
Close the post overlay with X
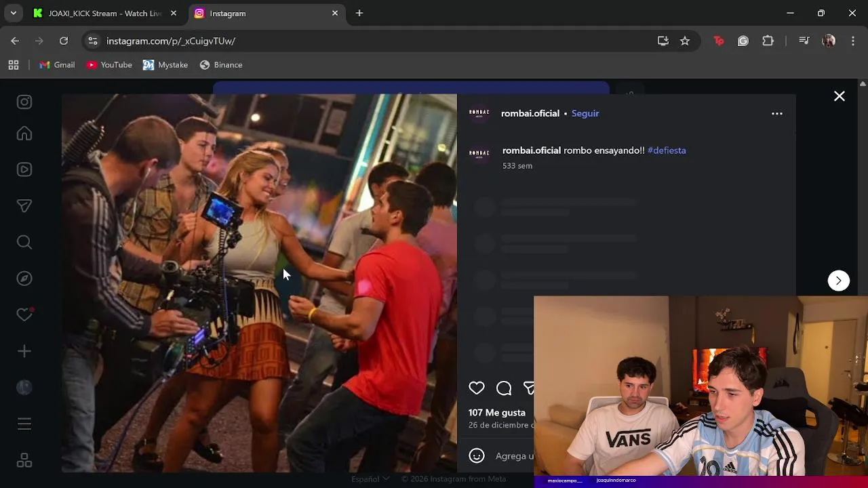[x=840, y=96]
